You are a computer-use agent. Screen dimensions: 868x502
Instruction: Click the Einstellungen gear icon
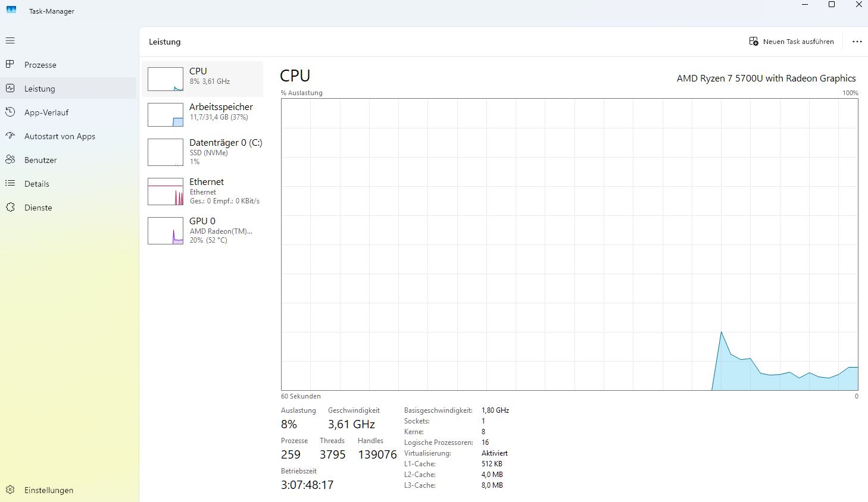[x=10, y=490]
